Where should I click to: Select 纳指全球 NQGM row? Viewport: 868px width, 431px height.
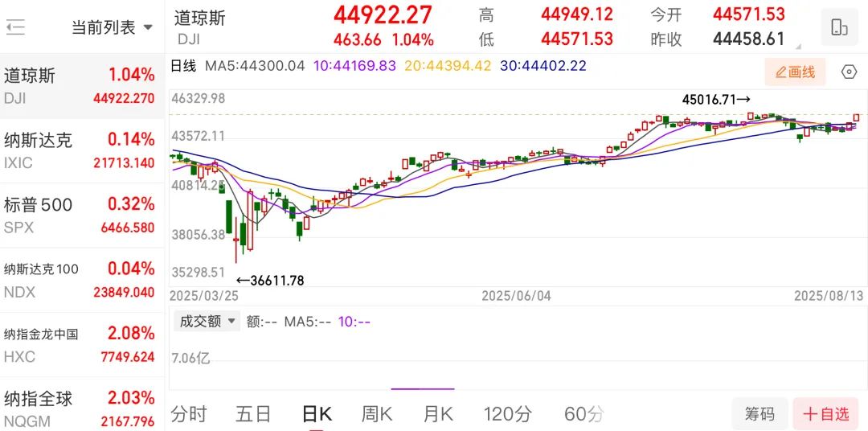(x=82, y=406)
